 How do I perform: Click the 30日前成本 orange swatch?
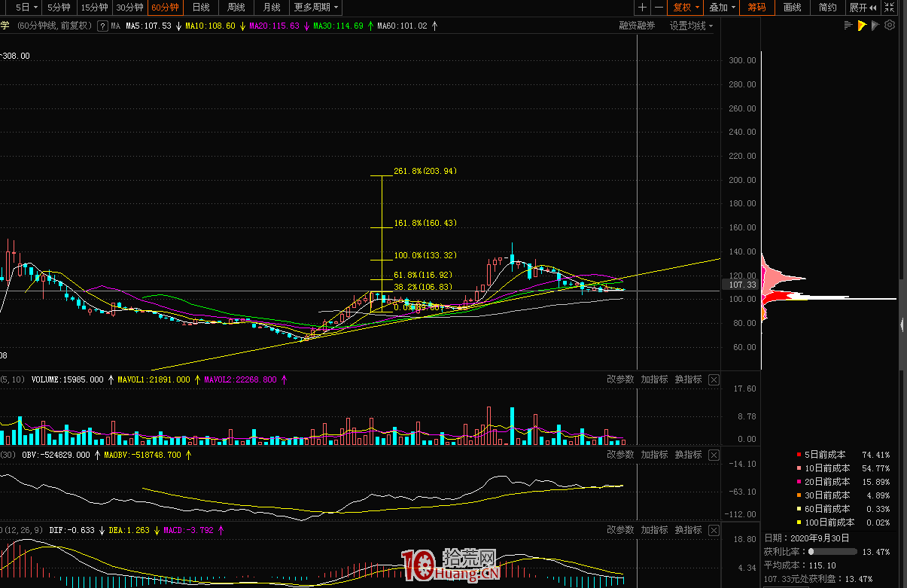(x=799, y=495)
